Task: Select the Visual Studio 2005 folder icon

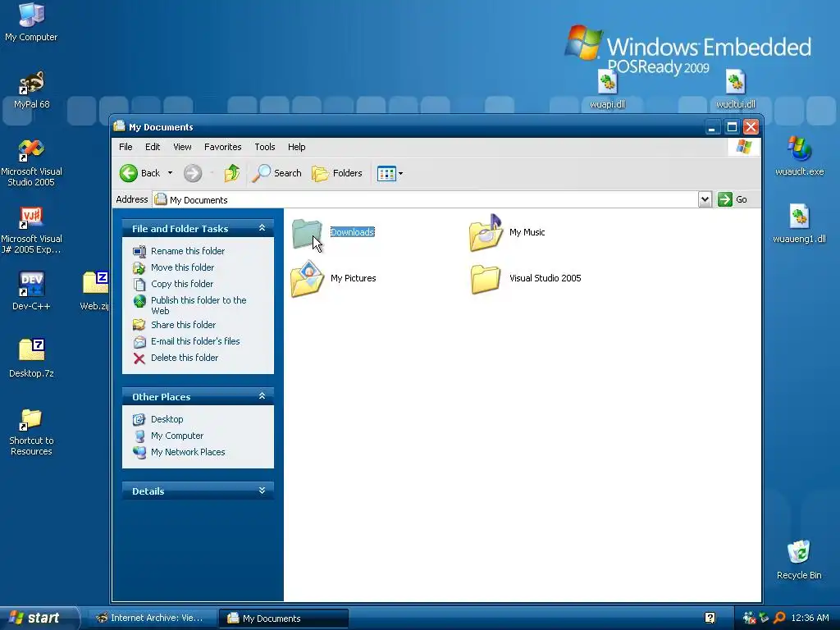Action: tap(486, 279)
